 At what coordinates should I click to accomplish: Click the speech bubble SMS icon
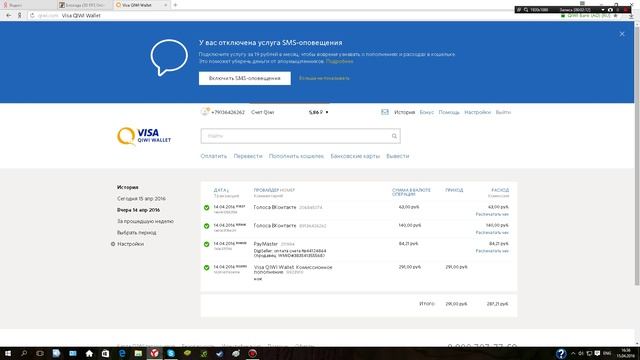click(x=169, y=57)
